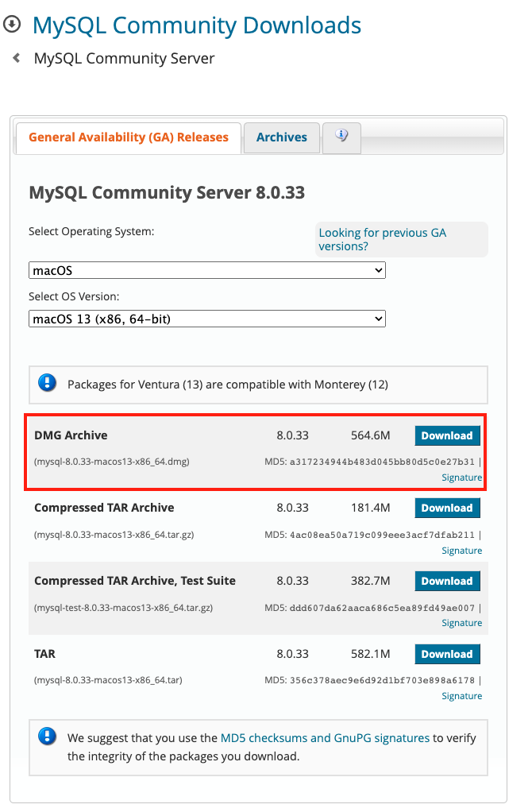Click the MySQL Community Downloads heading
This screenshot has width=532, height=812.
click(x=197, y=25)
